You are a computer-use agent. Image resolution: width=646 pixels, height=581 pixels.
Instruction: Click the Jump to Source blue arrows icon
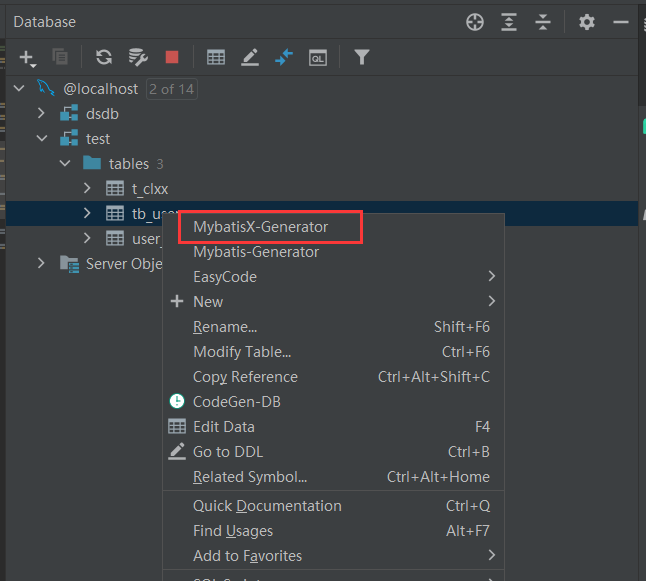pos(284,57)
